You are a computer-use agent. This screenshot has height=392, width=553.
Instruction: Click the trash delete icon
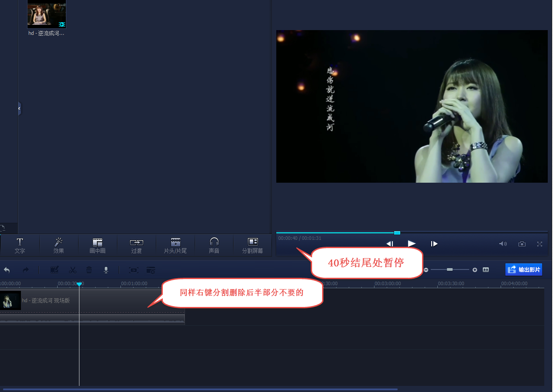(89, 270)
